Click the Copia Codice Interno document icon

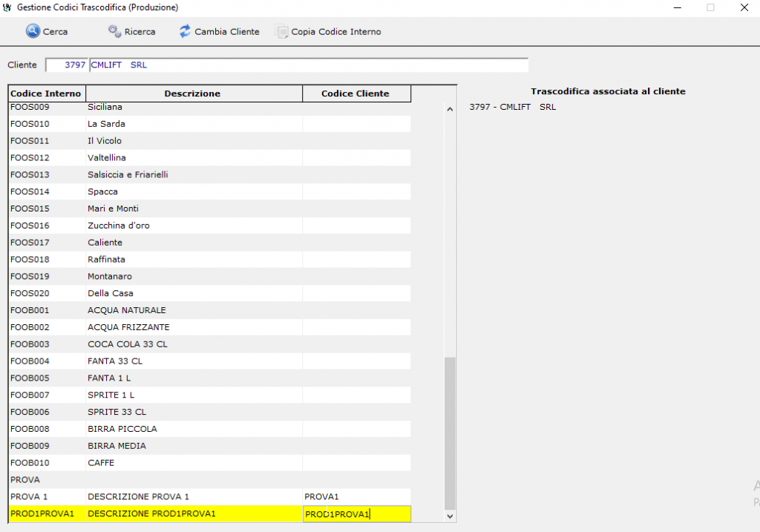click(x=281, y=31)
